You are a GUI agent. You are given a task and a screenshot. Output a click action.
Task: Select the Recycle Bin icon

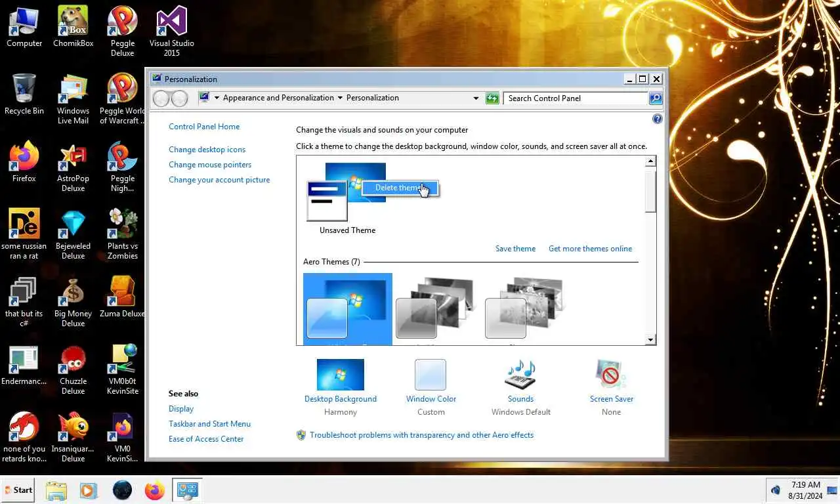pos(24,94)
